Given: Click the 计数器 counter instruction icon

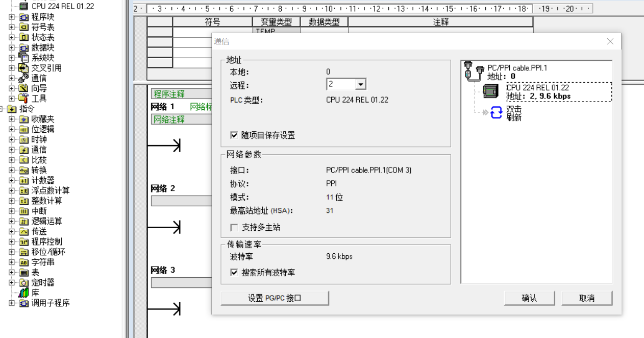Looking at the screenshot, I should click(x=23, y=180).
